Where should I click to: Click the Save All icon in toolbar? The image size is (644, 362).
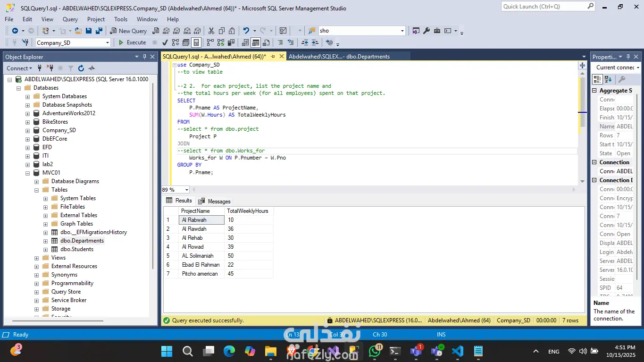(x=99, y=31)
